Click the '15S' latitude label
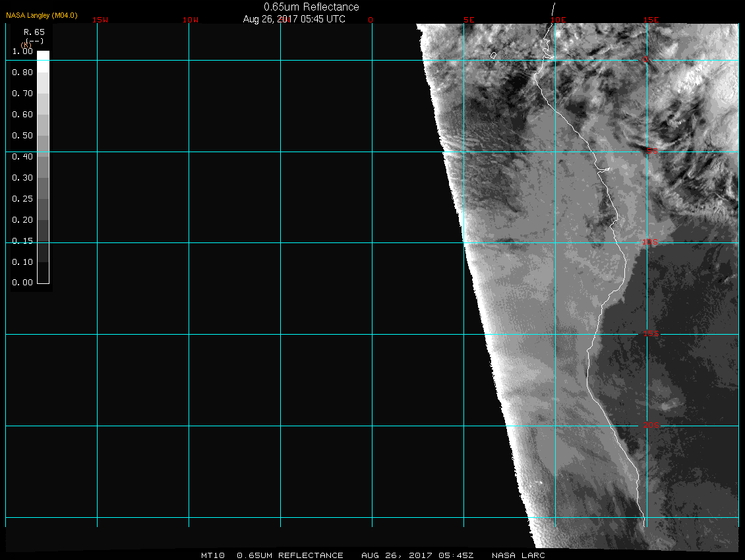 651,333
